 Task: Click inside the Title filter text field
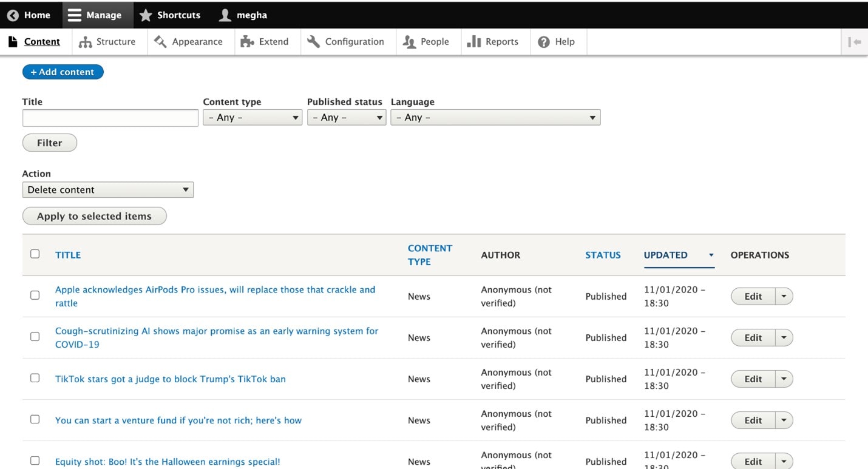click(x=110, y=118)
